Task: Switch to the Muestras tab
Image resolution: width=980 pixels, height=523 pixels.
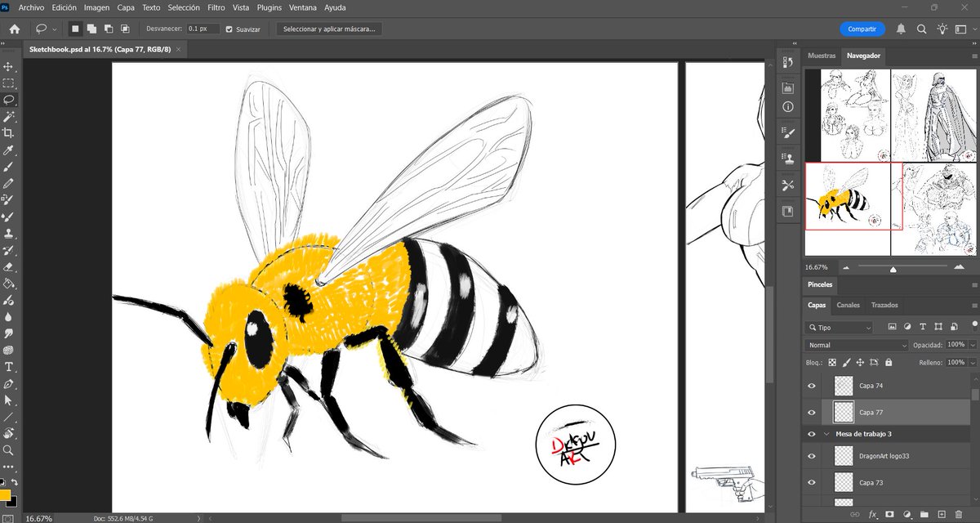Action: click(x=822, y=56)
